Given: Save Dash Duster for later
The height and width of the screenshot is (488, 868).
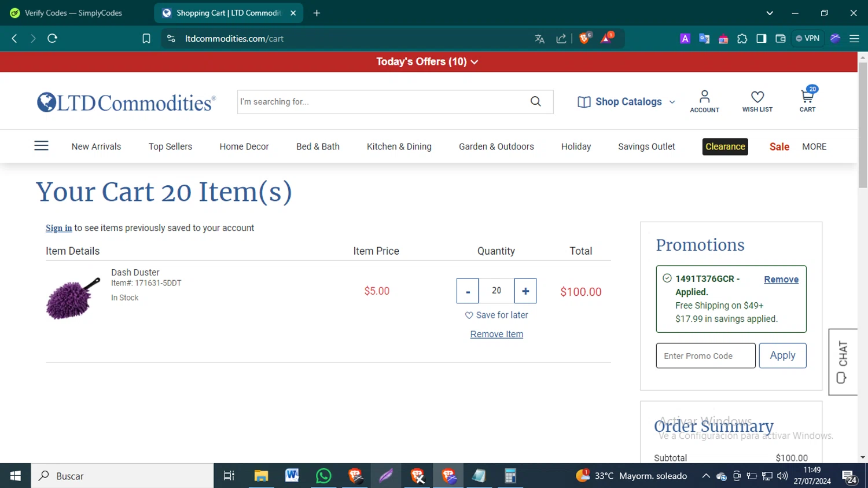Looking at the screenshot, I should [x=496, y=315].
